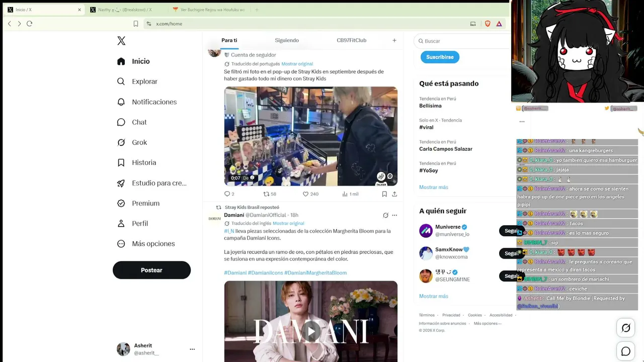Add a new timeline tab with the plus
Image resolution: width=644 pixels, height=362 pixels.
coord(394,40)
